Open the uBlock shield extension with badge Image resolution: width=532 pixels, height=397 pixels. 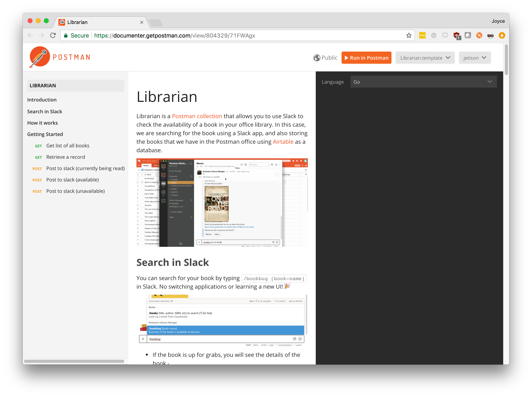click(x=457, y=36)
